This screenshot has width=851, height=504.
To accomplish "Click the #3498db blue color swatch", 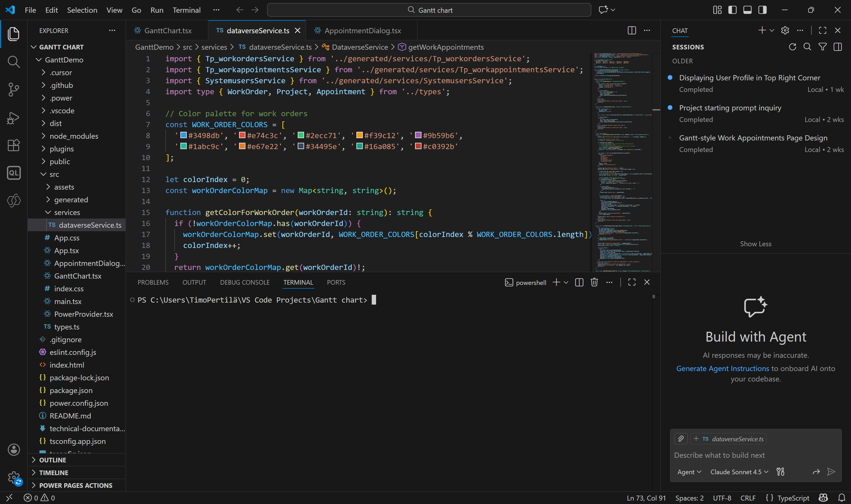I will point(184,135).
